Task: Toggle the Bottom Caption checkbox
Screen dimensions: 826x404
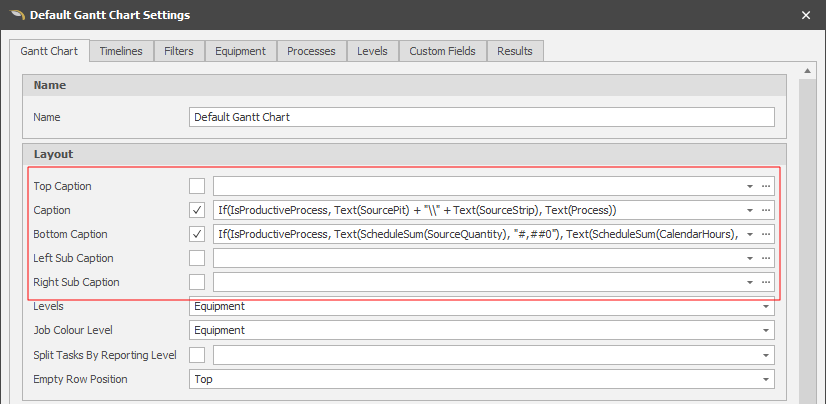Action: point(197,234)
